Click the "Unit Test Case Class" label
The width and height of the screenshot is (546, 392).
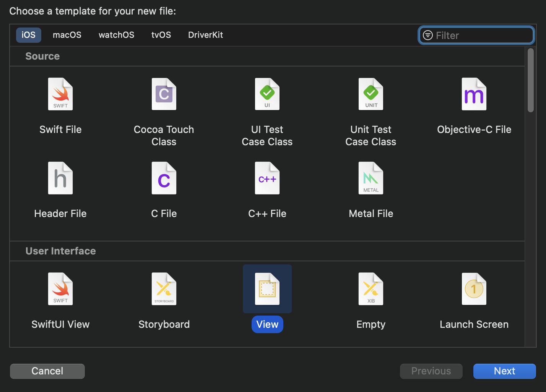pyautogui.click(x=371, y=136)
